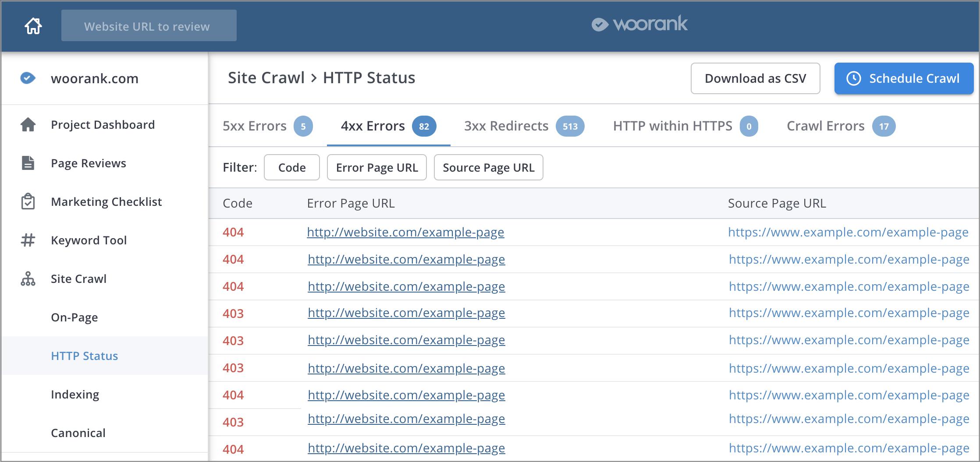Click the 404 code in the last row
This screenshot has height=462, width=980.
point(233,449)
